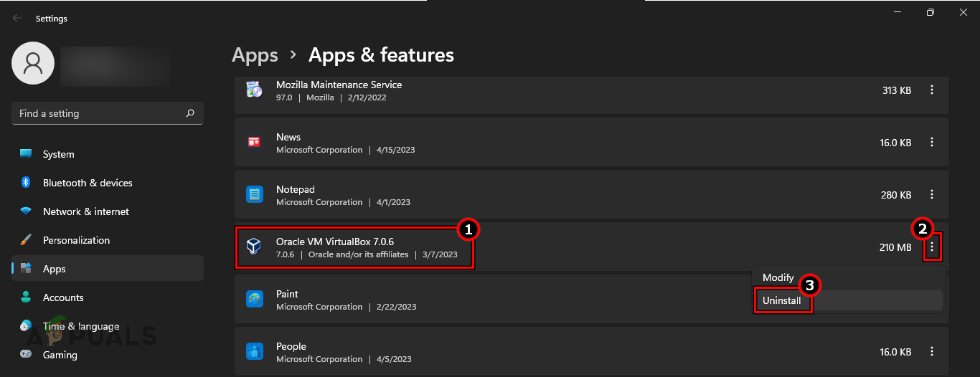Click the user profile avatar
980x377 pixels.
(33, 63)
